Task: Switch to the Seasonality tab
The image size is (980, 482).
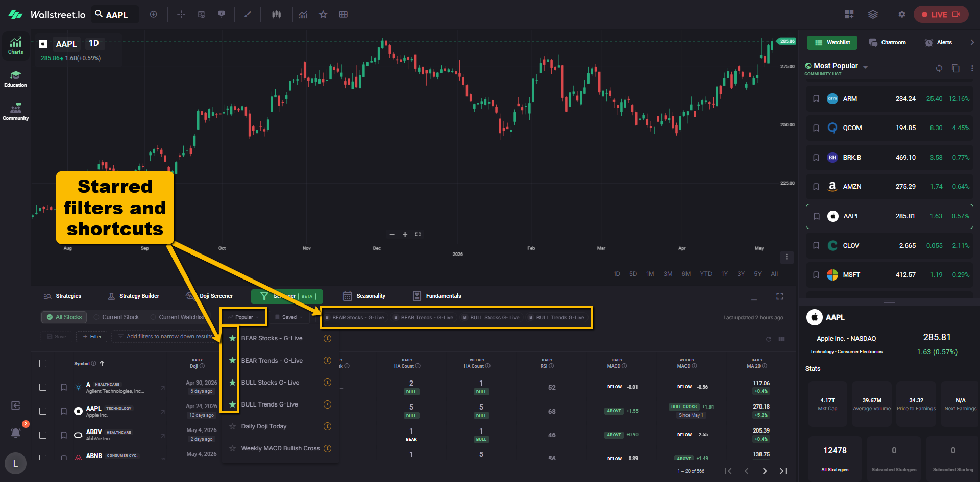Action: 364,296
